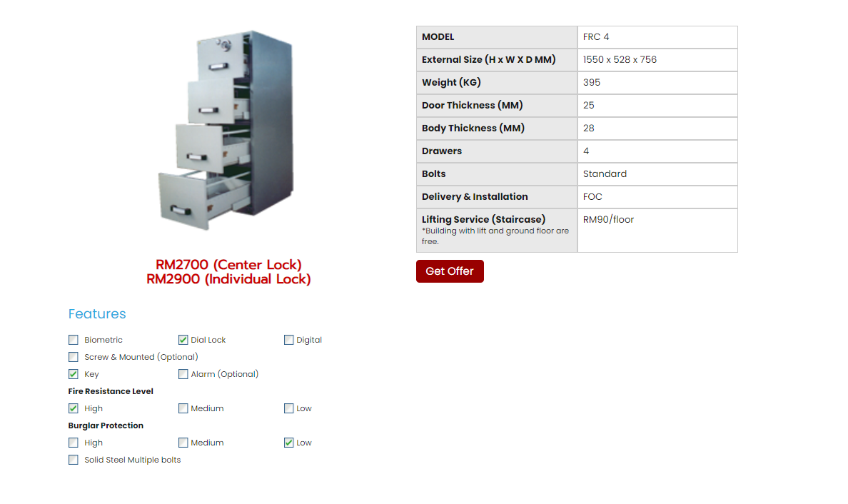The image size is (848, 504).
Task: Select Medium under Burglar Protection
Action: tap(183, 443)
